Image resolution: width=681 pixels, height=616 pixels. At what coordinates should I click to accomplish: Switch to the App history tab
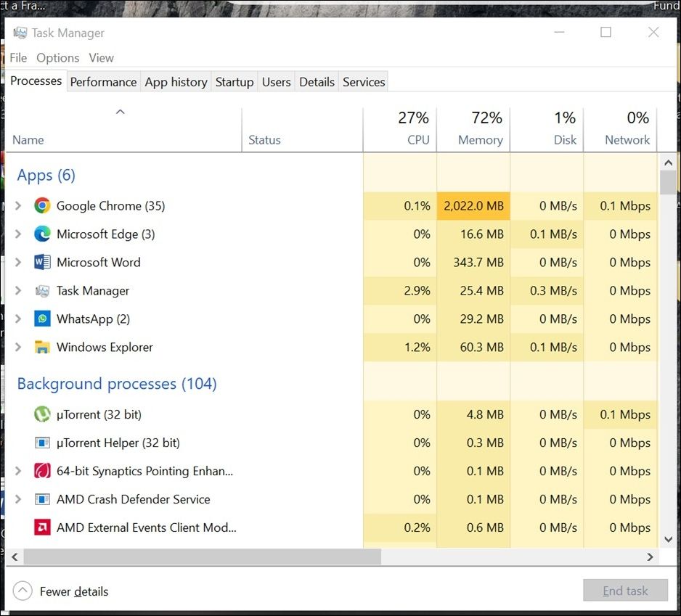pos(176,82)
